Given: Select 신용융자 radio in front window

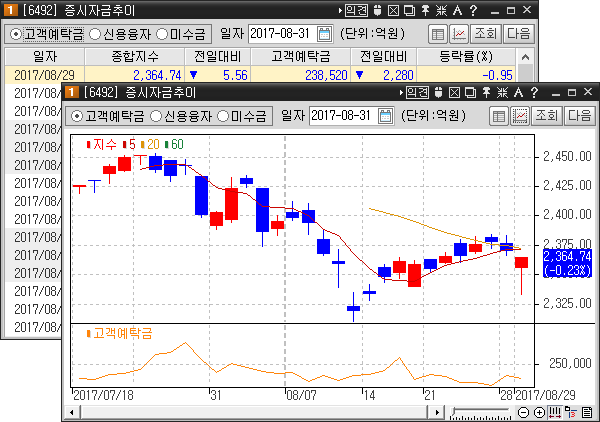Looking at the screenshot, I should (156, 116).
